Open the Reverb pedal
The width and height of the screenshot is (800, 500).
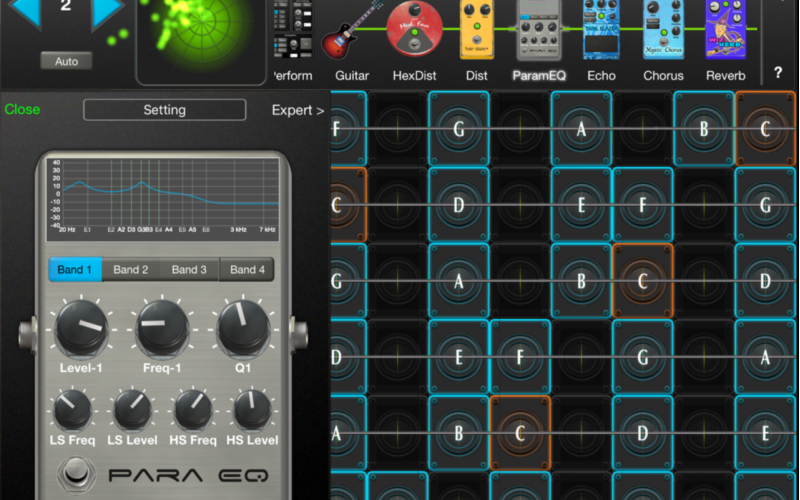726,32
